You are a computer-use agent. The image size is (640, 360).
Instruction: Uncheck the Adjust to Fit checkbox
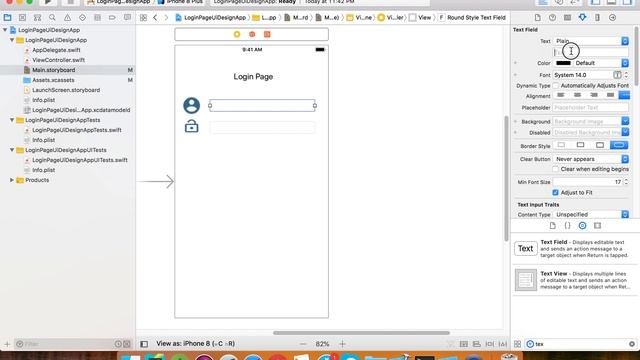[x=556, y=193]
